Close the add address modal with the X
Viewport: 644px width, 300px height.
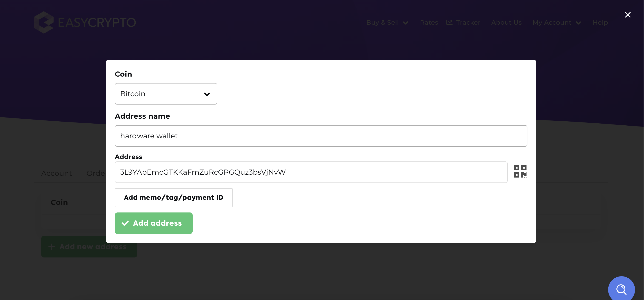click(x=628, y=15)
